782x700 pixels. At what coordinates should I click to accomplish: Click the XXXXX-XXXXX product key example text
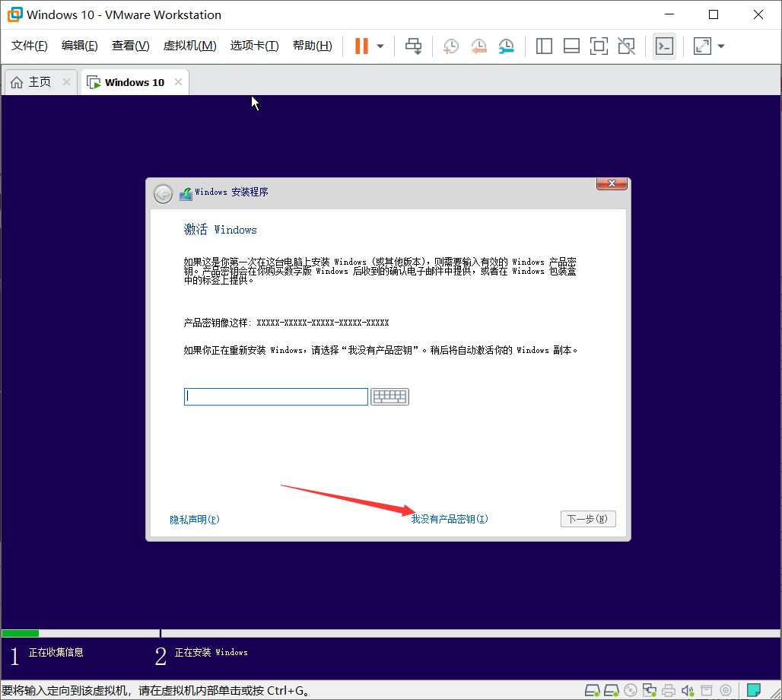323,323
